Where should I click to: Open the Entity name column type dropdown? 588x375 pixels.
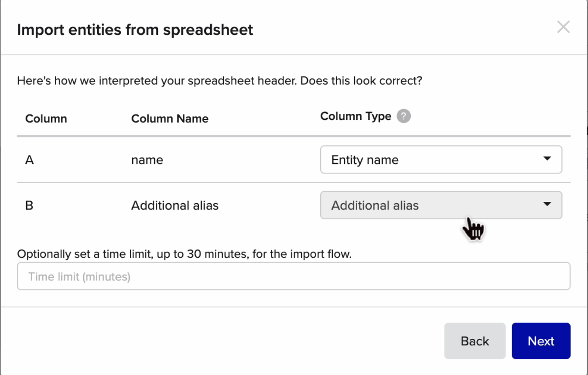click(441, 160)
